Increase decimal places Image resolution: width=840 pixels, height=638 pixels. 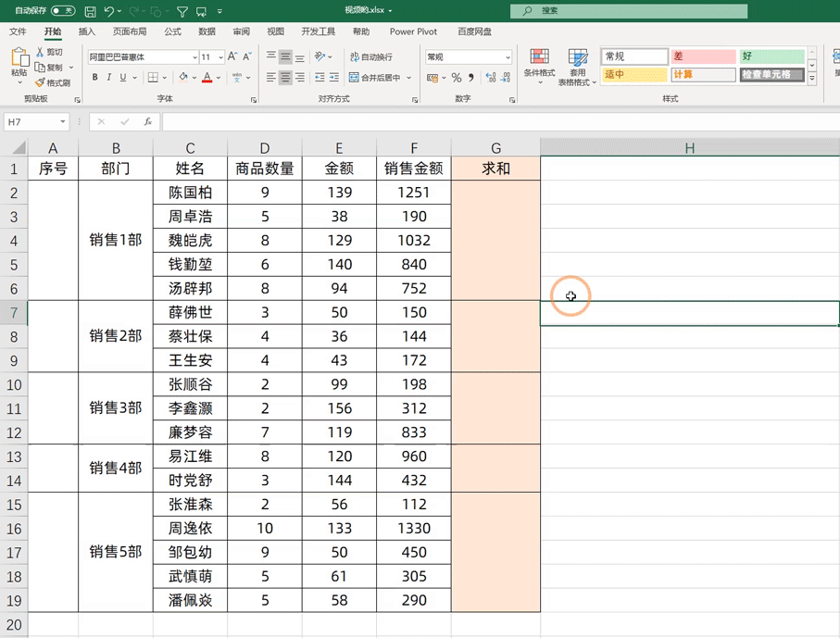point(490,78)
